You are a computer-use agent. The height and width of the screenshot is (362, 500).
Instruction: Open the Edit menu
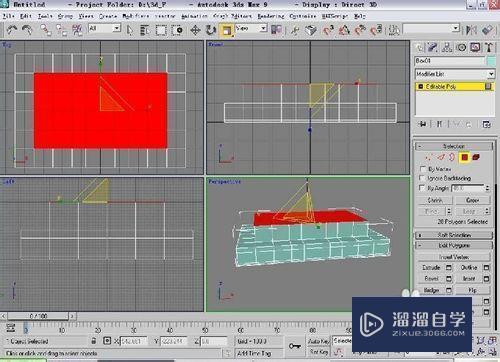[26, 16]
